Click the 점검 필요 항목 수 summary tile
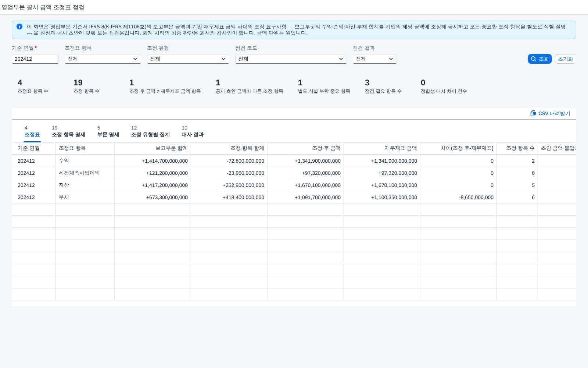 [x=383, y=86]
